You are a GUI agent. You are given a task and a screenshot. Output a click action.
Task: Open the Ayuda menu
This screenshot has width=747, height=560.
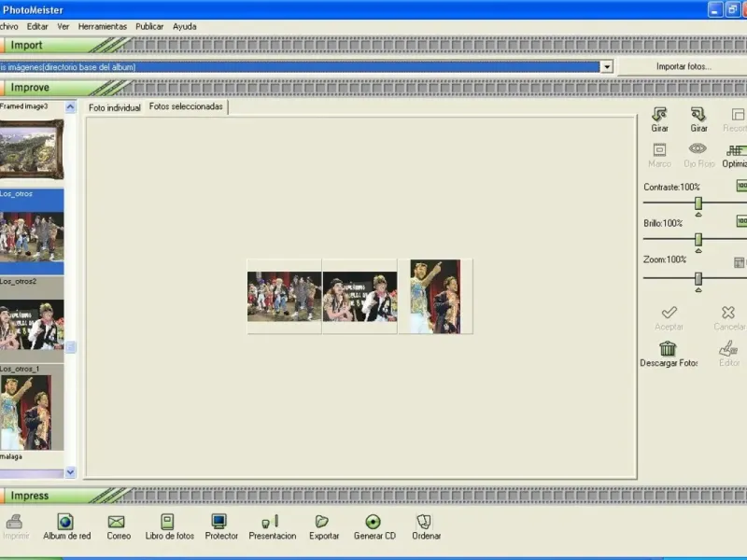point(184,27)
